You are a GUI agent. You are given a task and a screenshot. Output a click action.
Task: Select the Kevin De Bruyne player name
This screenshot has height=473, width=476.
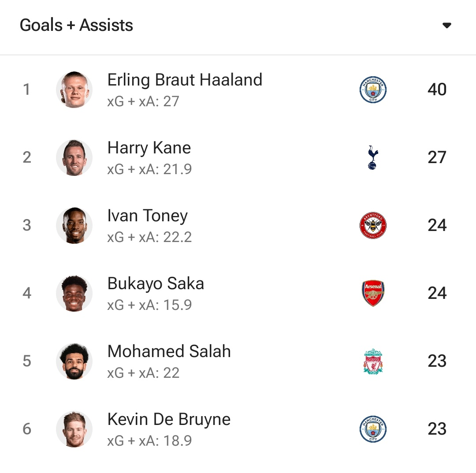click(169, 419)
